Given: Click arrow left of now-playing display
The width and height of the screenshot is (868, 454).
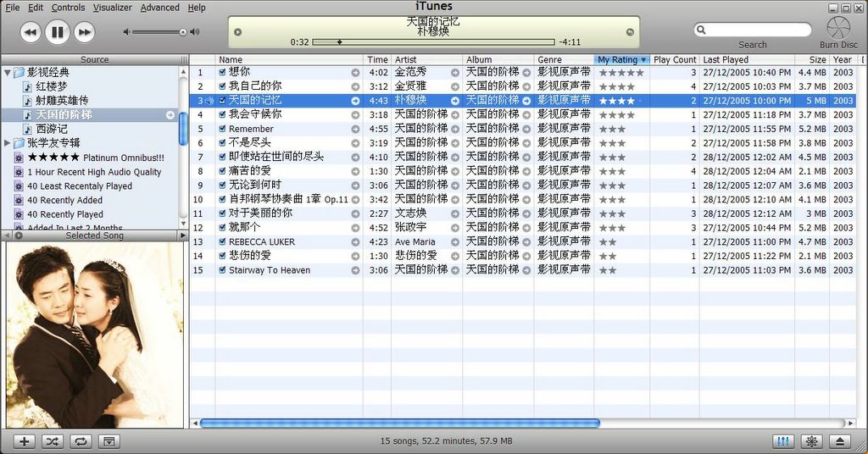Looking at the screenshot, I should [x=238, y=32].
